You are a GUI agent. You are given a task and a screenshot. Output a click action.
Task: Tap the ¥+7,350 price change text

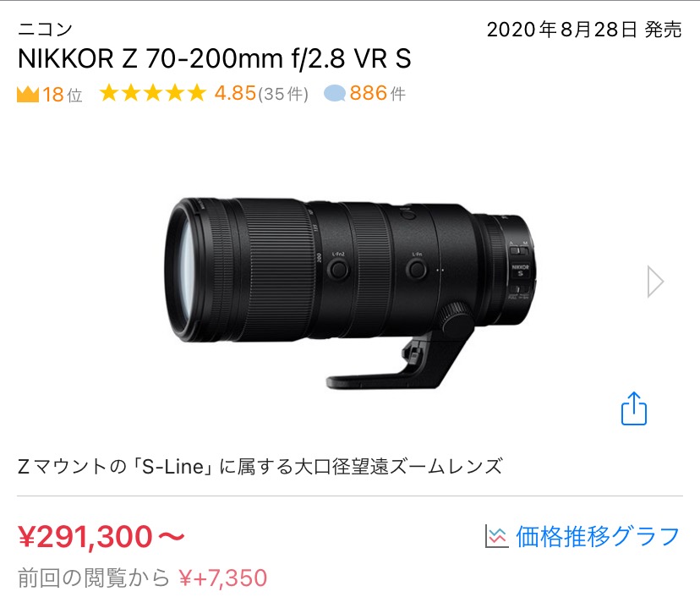tap(223, 578)
